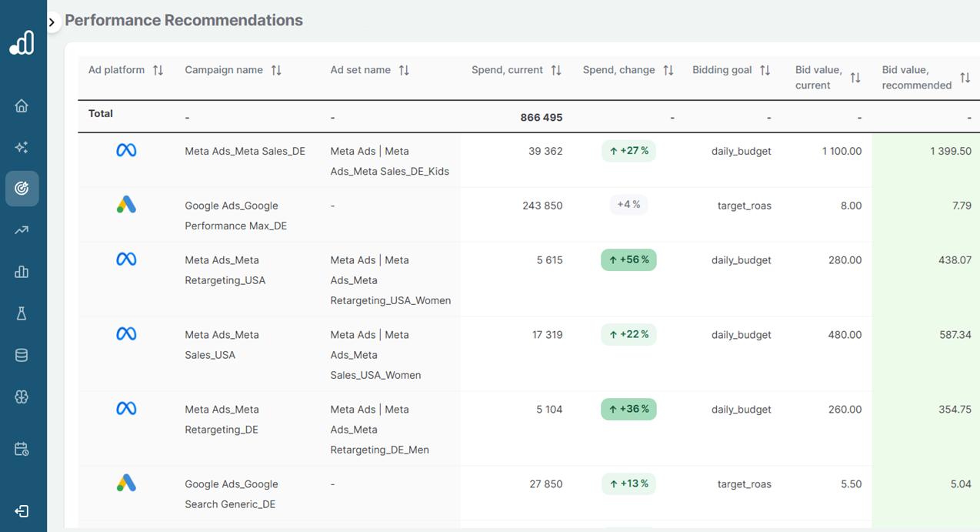The width and height of the screenshot is (980, 532).
Task: Log out via the exit icon
Action: tap(22, 511)
